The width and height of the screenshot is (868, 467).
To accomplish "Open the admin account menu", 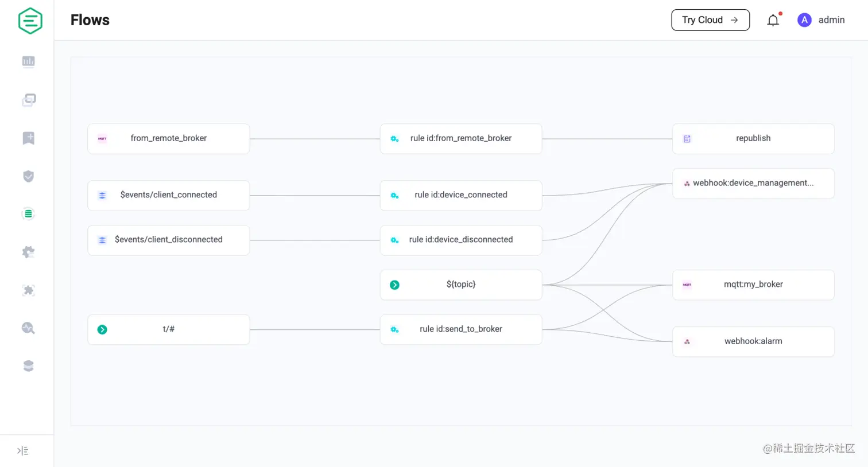I will click(821, 20).
